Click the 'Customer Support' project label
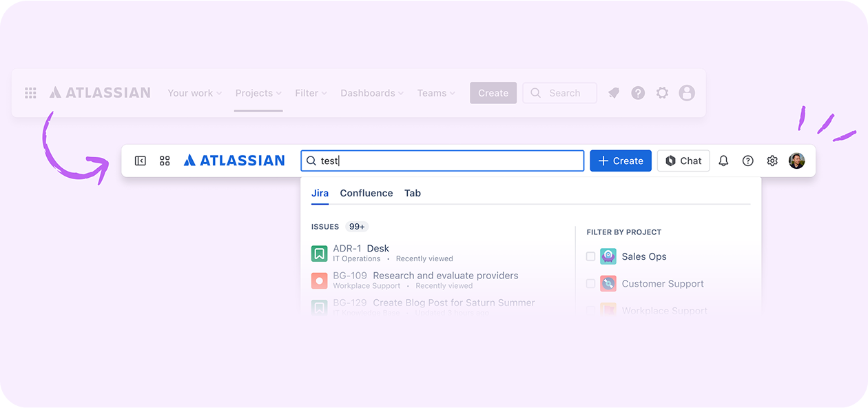Screen dimensions: 868x408 coord(663,283)
